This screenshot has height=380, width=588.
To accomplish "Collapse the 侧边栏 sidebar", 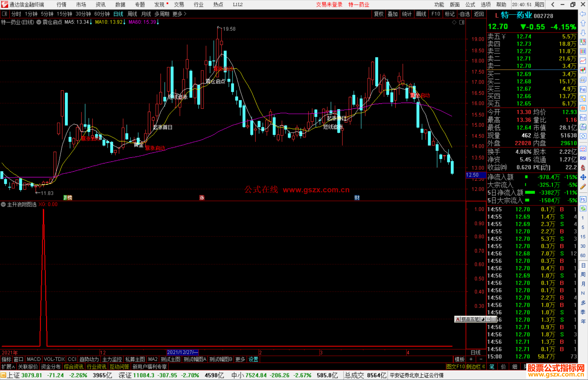I will pos(476,367).
